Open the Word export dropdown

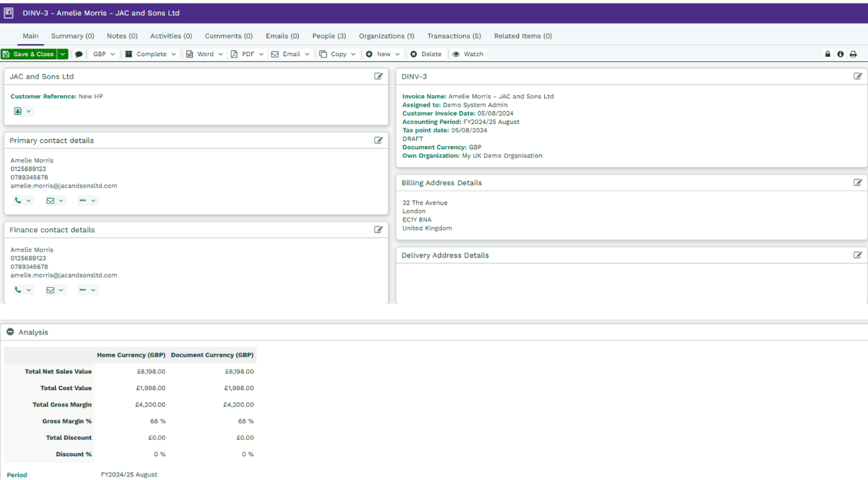[205, 54]
